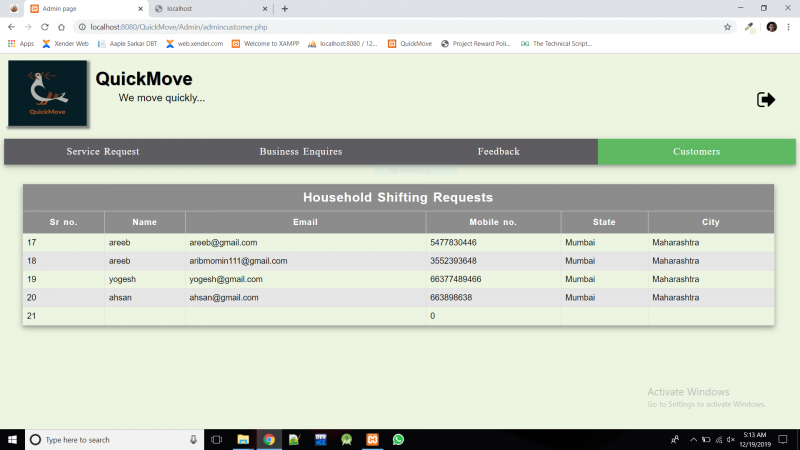This screenshot has height=450, width=800.
Task: Open Android Studio taskbar icon
Action: click(x=346, y=439)
